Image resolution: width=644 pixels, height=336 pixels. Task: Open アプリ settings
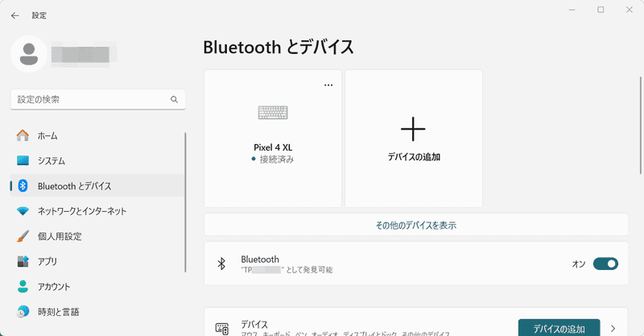click(x=97, y=261)
